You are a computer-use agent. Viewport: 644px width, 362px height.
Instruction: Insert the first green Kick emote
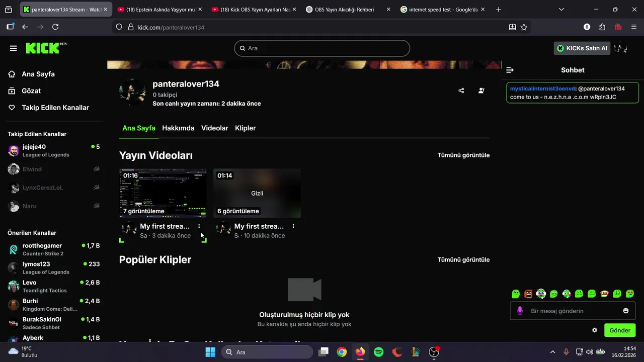(x=516, y=294)
